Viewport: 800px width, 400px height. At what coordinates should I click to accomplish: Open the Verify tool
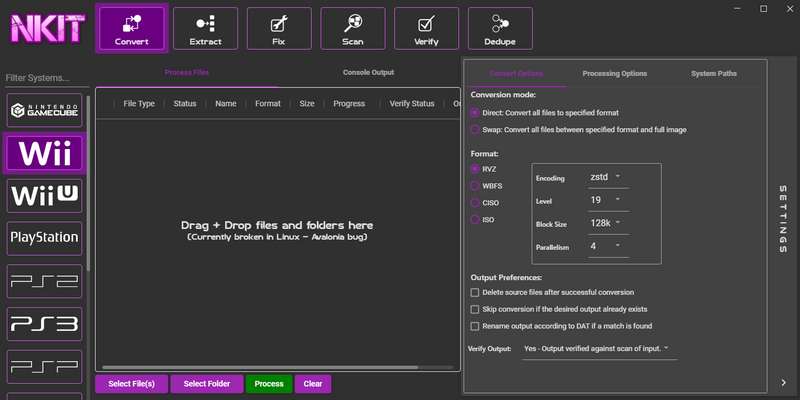coord(427,28)
